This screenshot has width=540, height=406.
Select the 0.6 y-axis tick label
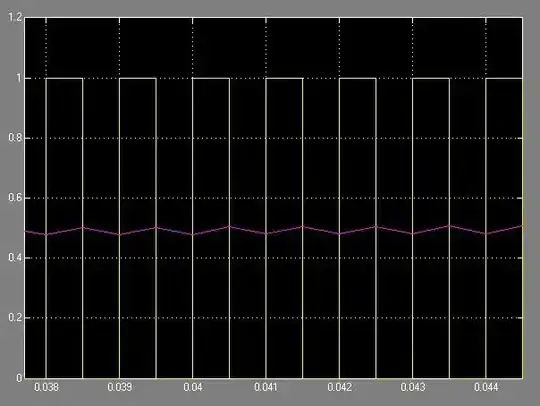[15, 198]
